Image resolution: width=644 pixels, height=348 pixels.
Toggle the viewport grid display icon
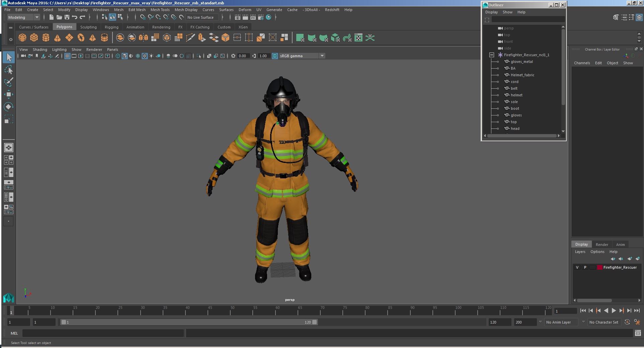67,56
